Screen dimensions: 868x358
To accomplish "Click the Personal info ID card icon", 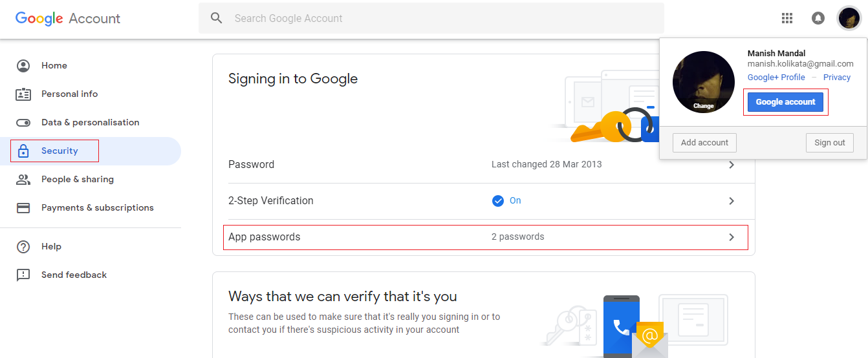I will pos(23,94).
